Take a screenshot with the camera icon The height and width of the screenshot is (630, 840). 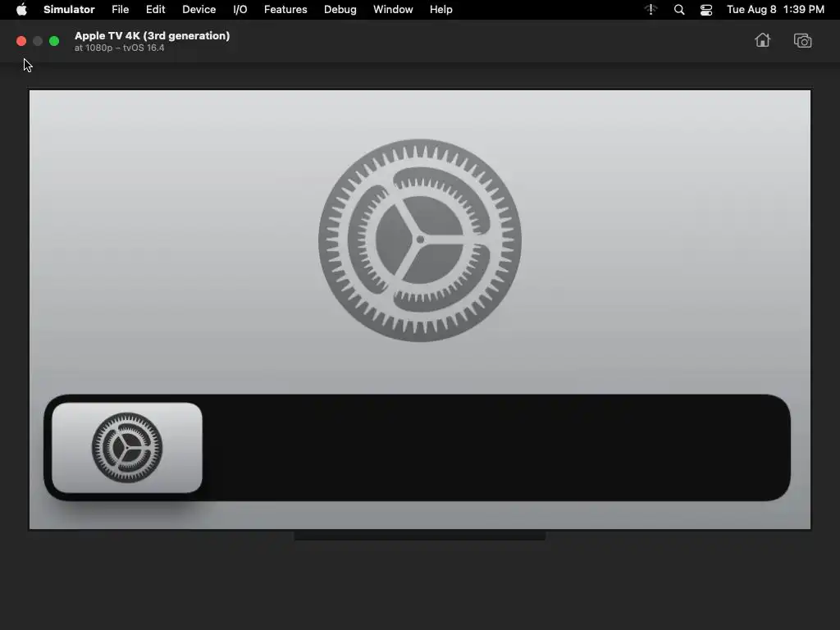[802, 41]
